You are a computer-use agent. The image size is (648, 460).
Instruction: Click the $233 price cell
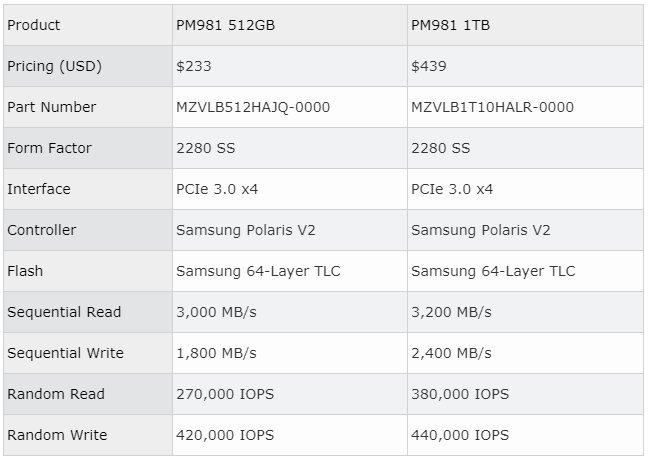coord(194,66)
